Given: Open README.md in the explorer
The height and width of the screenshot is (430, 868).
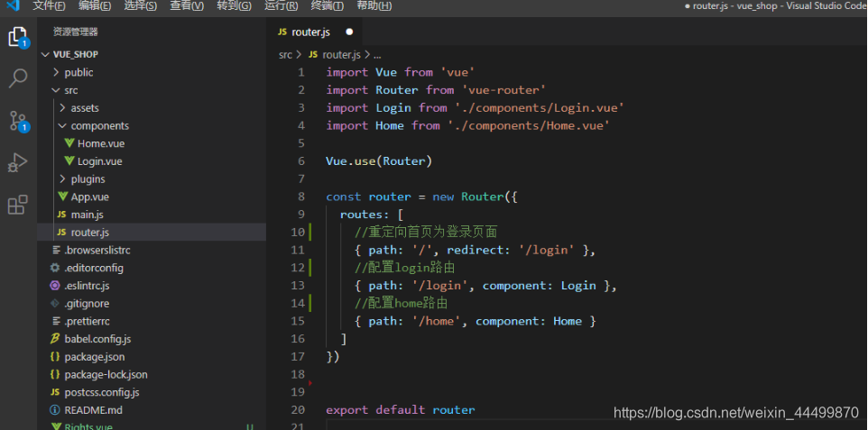Looking at the screenshot, I should coord(93,410).
